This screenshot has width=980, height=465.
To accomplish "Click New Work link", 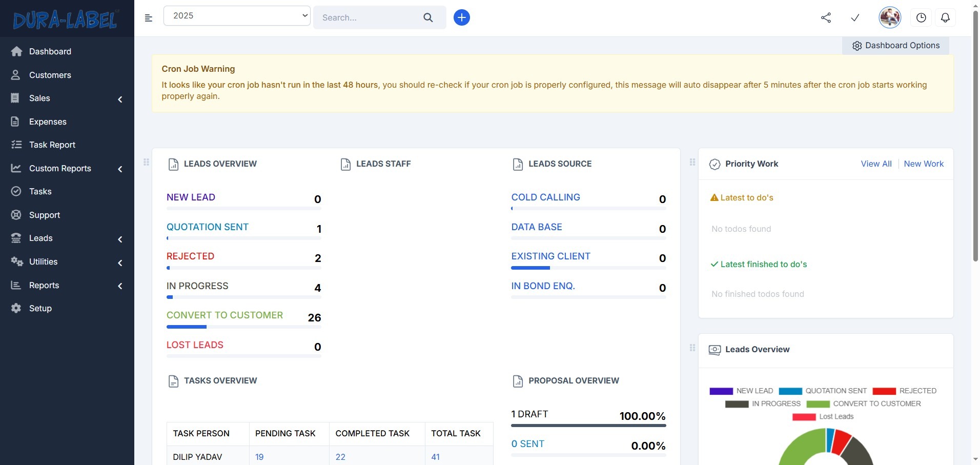I will (x=924, y=164).
